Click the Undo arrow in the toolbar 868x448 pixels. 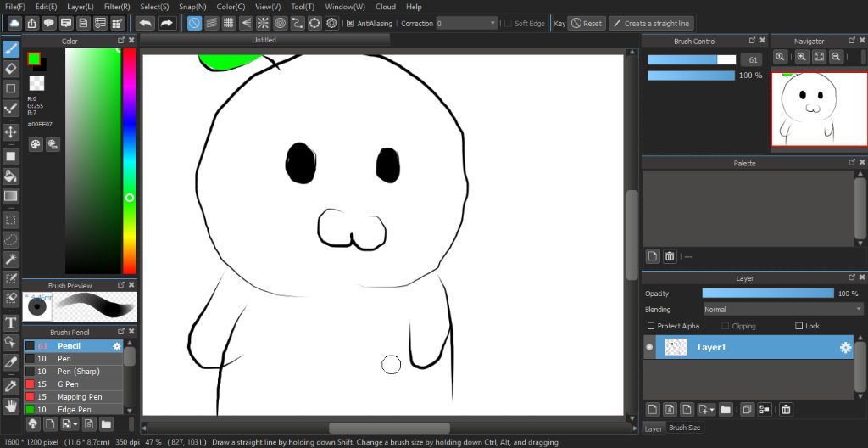(146, 23)
